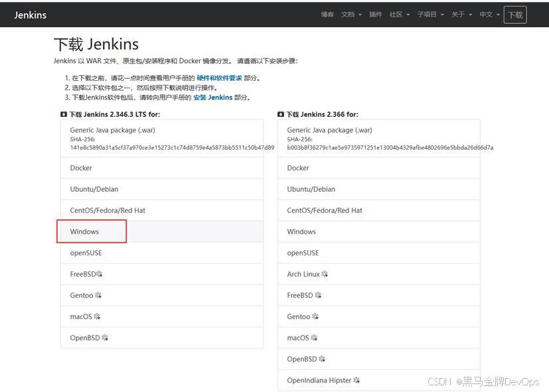This screenshot has height=392, width=549.
Task: Select Gentoo in the 2.366 weekly list
Action: pos(379,317)
